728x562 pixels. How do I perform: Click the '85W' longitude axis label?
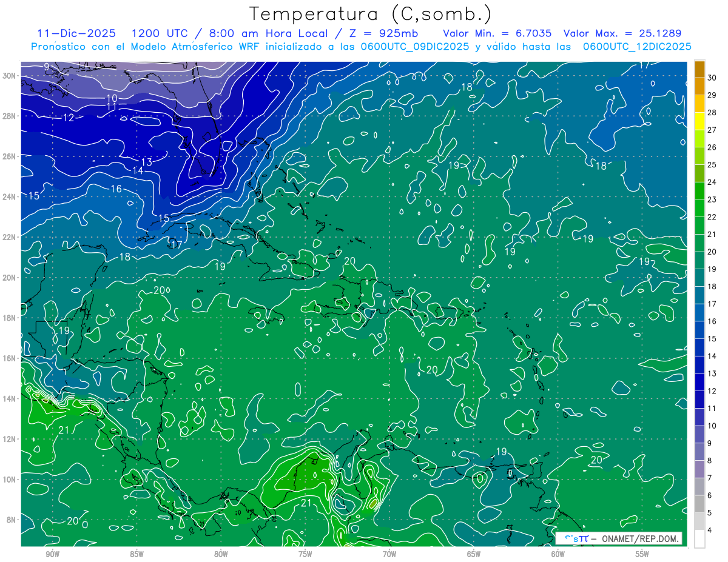[136, 554]
